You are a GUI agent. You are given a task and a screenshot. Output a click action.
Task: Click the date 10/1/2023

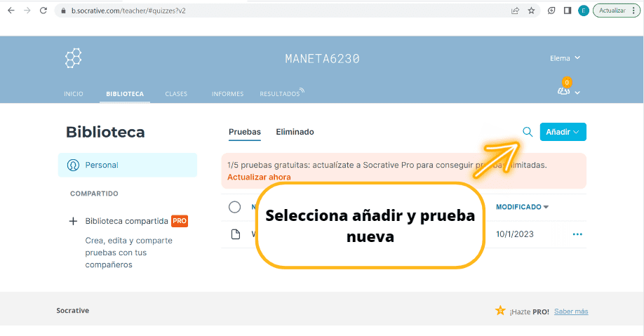[x=515, y=234]
